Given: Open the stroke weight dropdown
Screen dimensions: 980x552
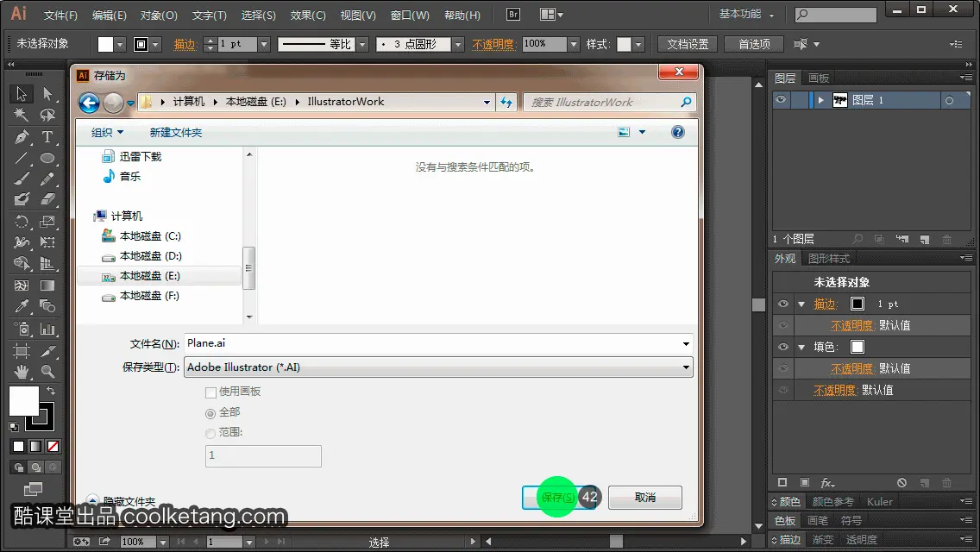Looking at the screenshot, I should click(264, 44).
